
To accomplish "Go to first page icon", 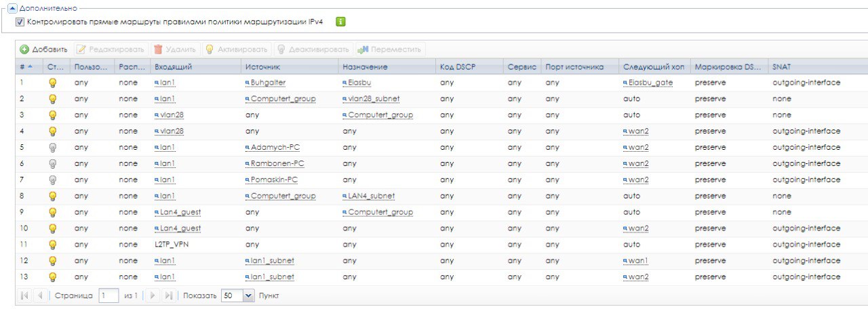I will coord(25,296).
